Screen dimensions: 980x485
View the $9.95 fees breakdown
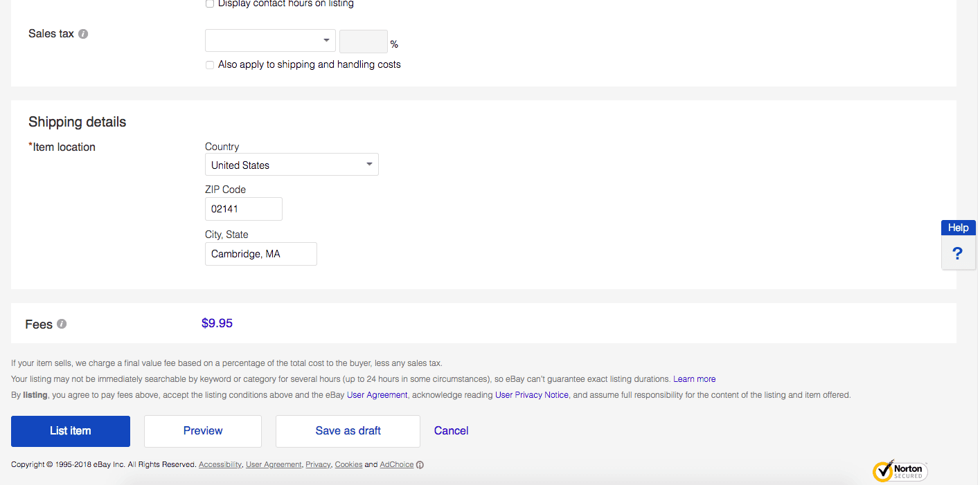point(217,323)
